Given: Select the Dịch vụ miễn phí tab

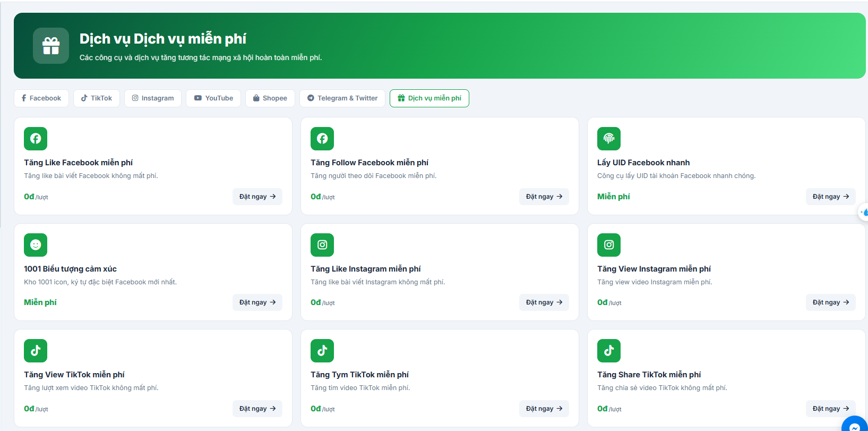Looking at the screenshot, I should [x=429, y=98].
